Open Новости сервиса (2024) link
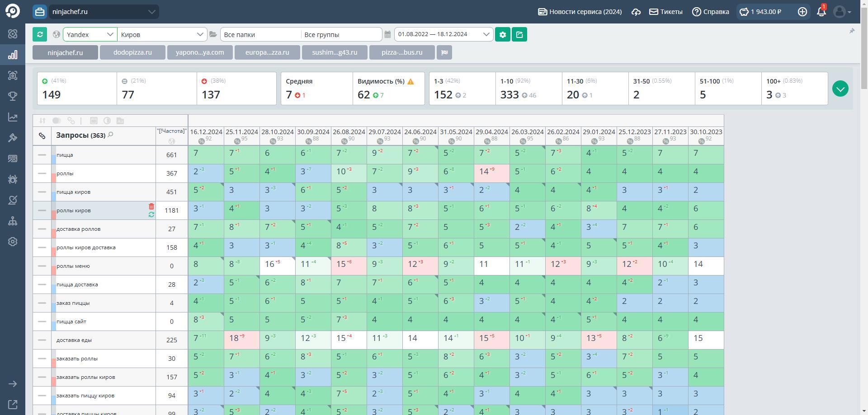 [x=580, y=12]
